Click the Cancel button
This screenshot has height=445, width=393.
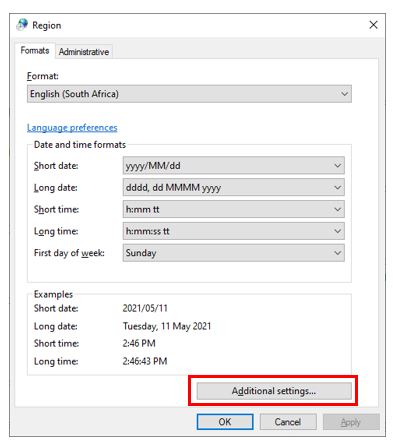pyautogui.click(x=288, y=422)
